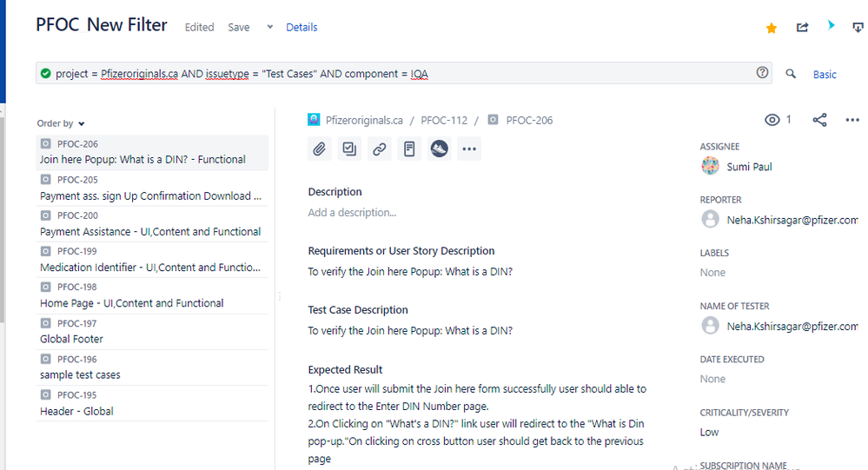
Task: Open issue options ellipsis at top right
Action: [852, 120]
